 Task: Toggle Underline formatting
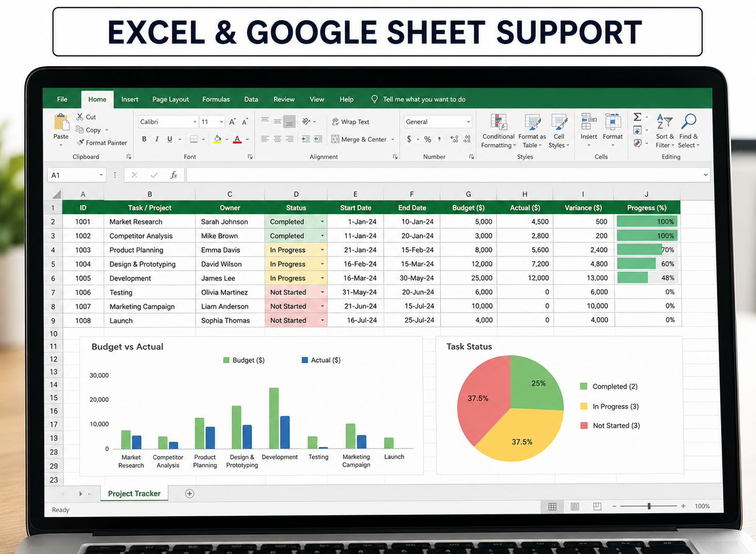170,139
